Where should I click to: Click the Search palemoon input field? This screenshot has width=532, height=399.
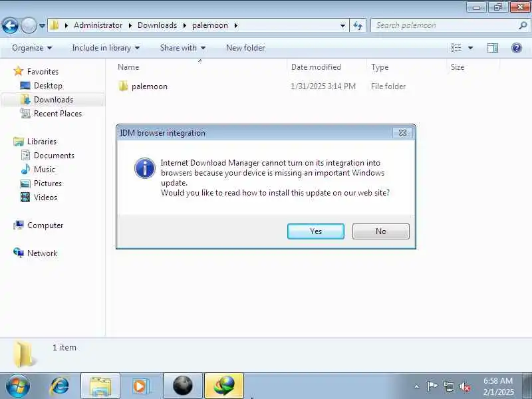444,25
